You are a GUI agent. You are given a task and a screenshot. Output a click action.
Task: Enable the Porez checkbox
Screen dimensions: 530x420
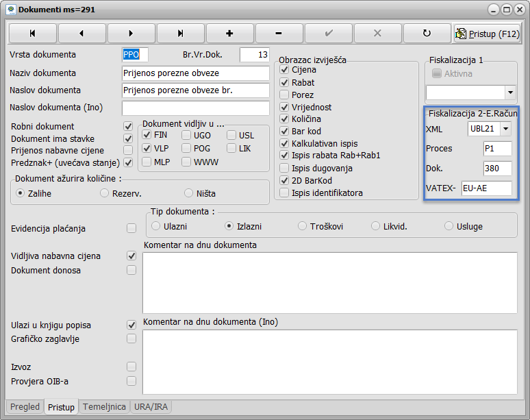coord(285,95)
